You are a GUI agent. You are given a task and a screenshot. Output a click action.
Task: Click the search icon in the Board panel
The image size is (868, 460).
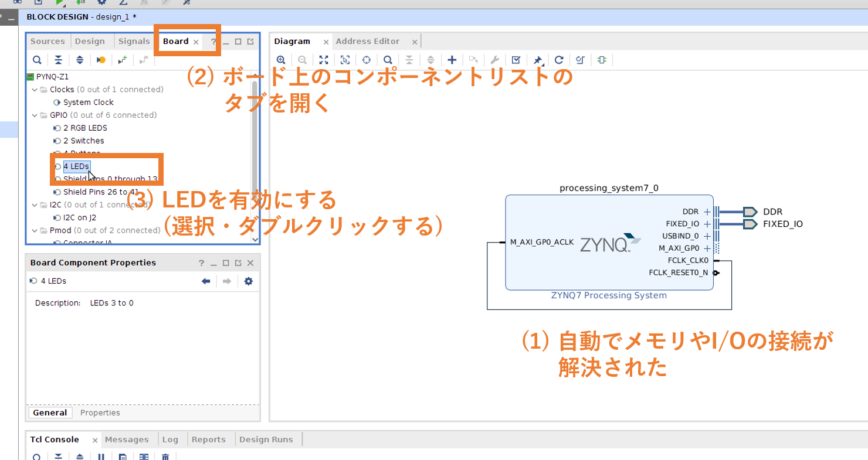[37, 59]
